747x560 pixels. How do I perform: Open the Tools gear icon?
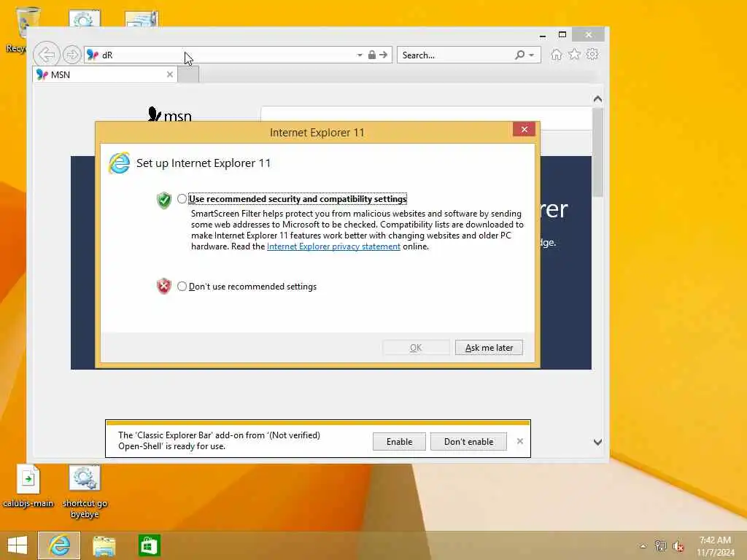tap(592, 54)
